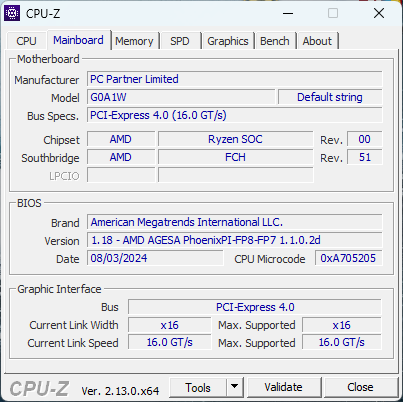403x402 pixels.
Task: Go to the SPD tab
Action: pyautogui.click(x=180, y=41)
